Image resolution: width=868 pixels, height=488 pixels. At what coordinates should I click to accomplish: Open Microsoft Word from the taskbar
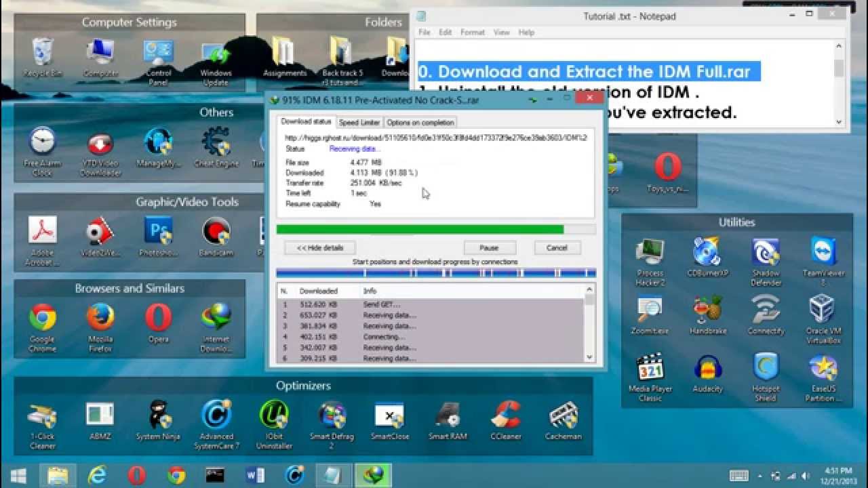(256, 475)
